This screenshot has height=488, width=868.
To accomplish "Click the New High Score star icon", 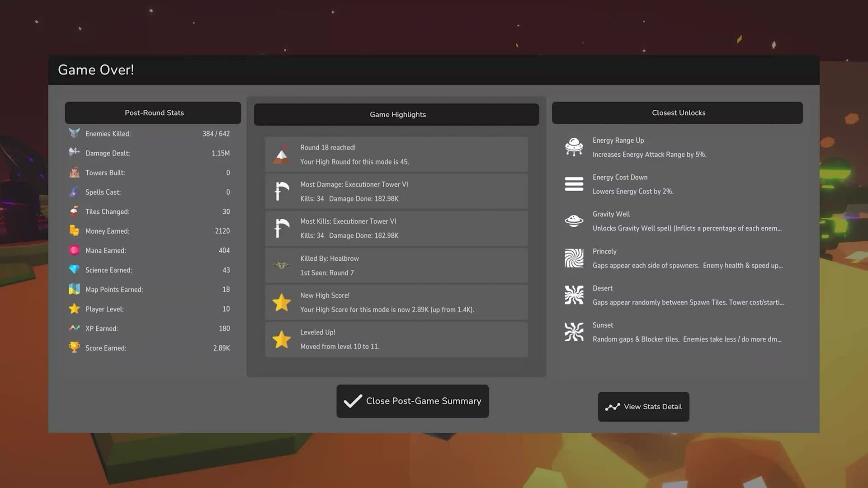I will pyautogui.click(x=281, y=302).
